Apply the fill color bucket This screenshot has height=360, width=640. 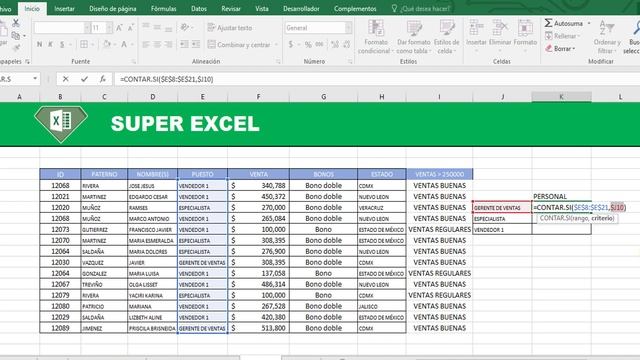107,44
